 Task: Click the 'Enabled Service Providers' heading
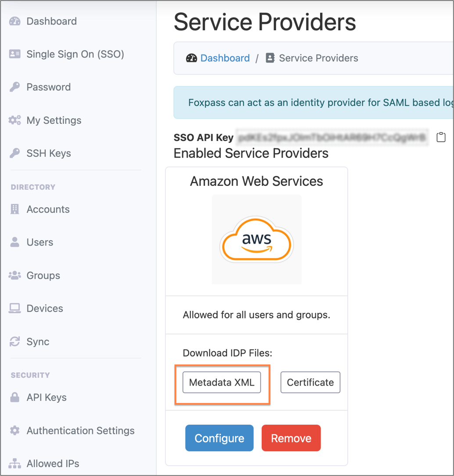[251, 153]
